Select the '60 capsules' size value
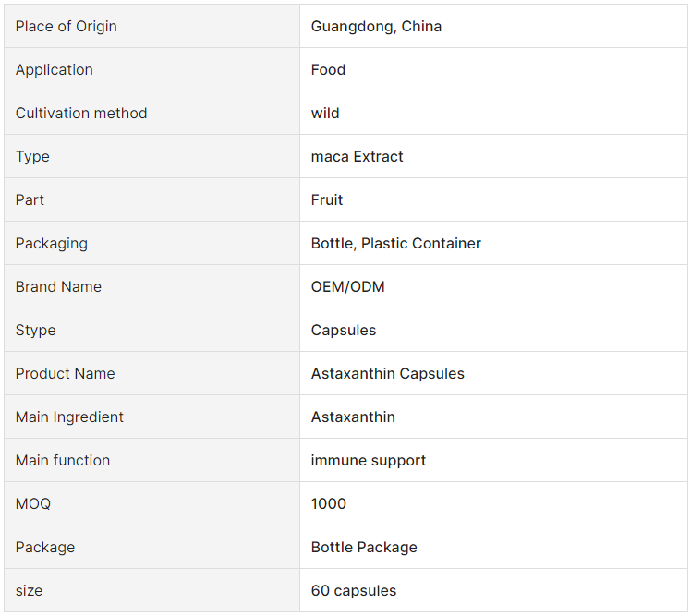691x616 pixels. click(354, 590)
